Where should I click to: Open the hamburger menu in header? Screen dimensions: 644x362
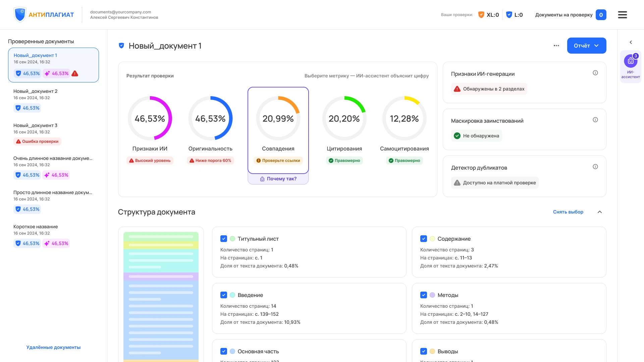(623, 15)
